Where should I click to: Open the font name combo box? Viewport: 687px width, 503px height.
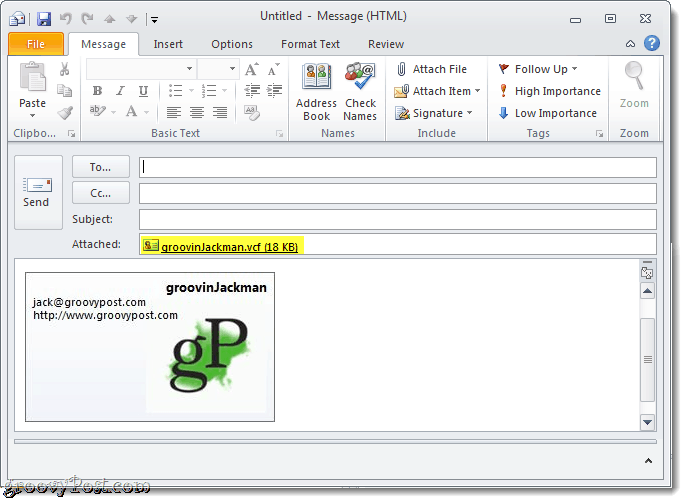click(141, 69)
